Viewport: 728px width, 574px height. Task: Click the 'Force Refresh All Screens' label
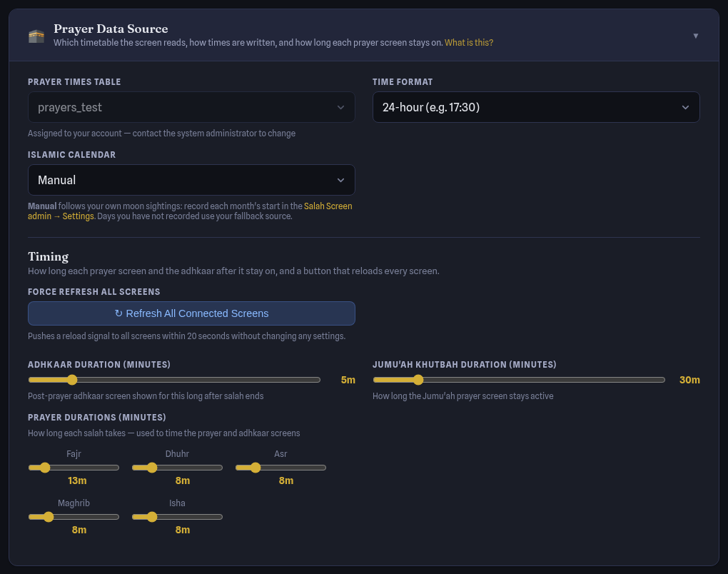coord(93,292)
